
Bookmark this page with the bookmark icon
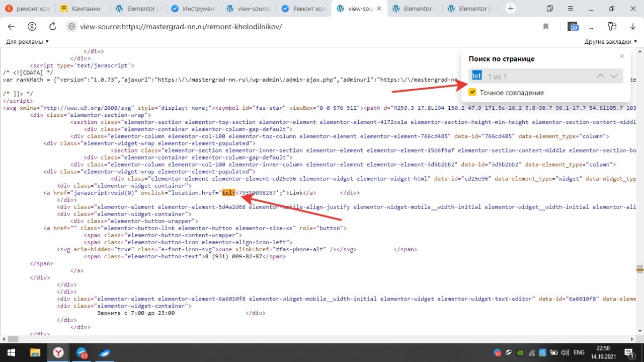coord(546,27)
